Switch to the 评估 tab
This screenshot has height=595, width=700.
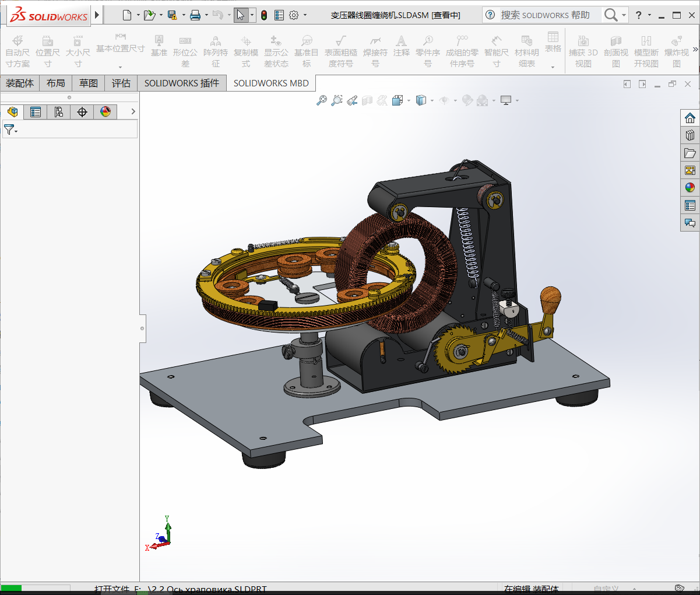point(121,83)
